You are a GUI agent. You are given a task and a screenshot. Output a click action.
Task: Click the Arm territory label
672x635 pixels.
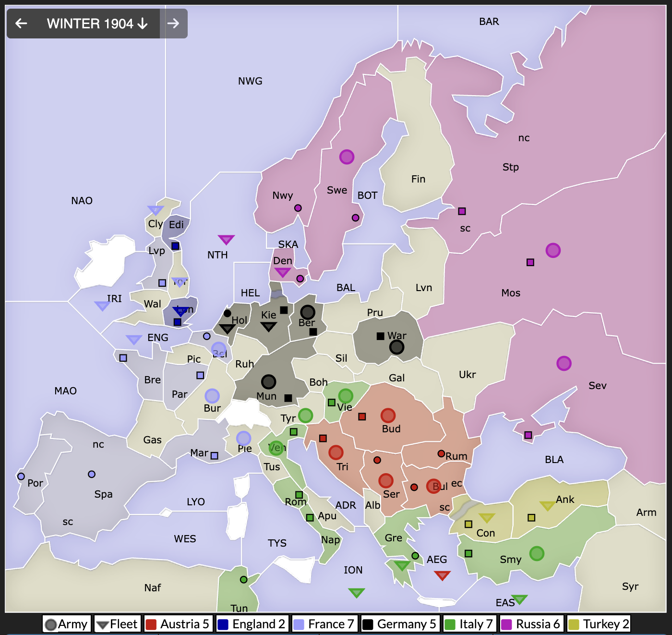646,513
